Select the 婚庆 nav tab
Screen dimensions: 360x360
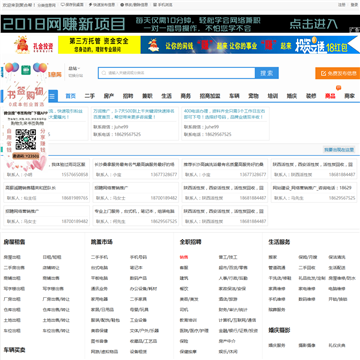(x=292, y=96)
